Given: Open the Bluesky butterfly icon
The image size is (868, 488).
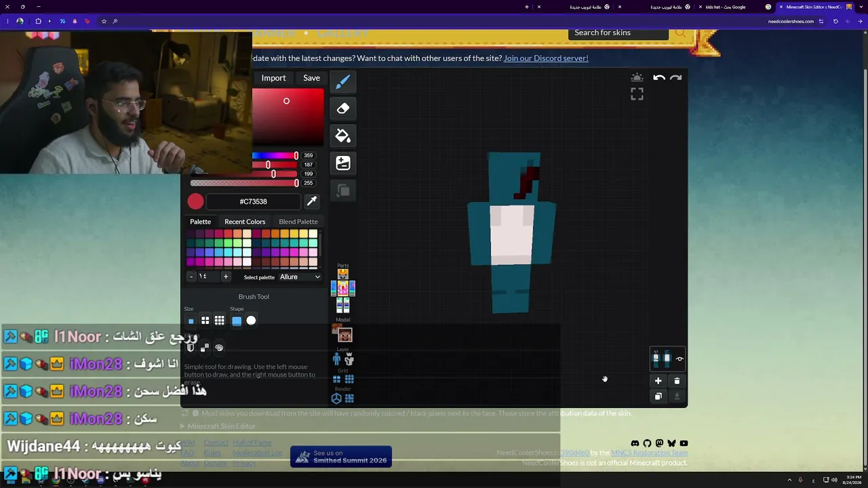Looking at the screenshot, I should (671, 443).
